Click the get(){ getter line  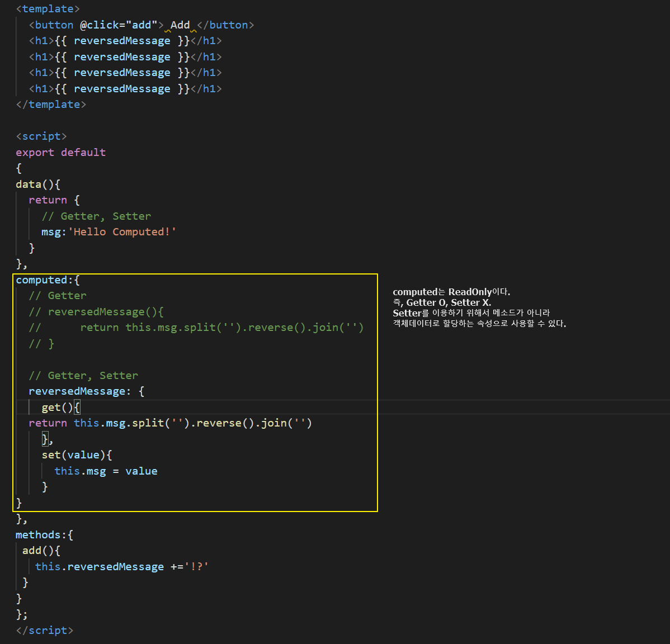60,408
